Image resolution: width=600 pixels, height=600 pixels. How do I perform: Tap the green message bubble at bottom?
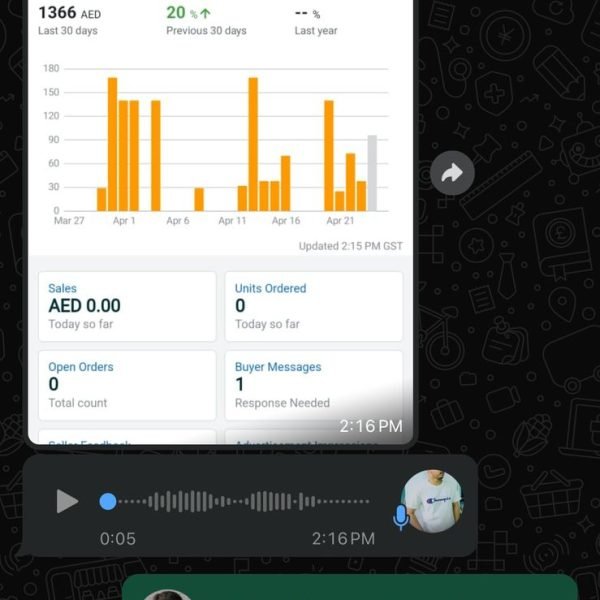349,587
